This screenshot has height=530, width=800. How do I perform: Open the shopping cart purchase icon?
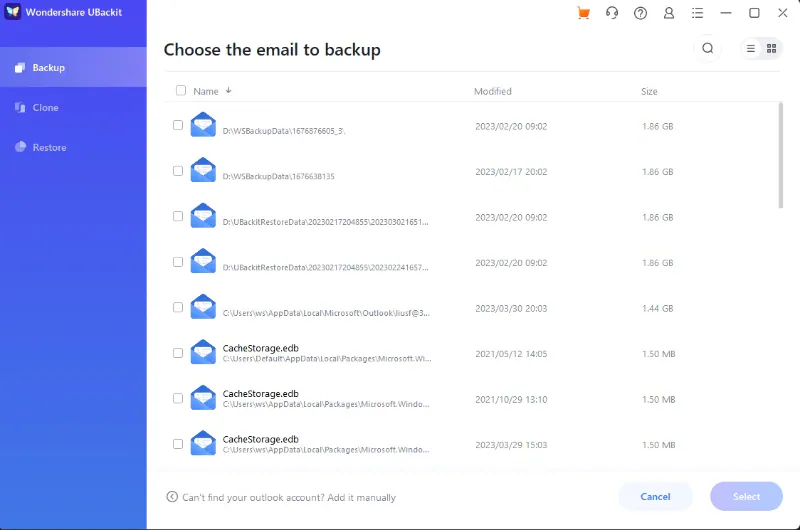(584, 13)
